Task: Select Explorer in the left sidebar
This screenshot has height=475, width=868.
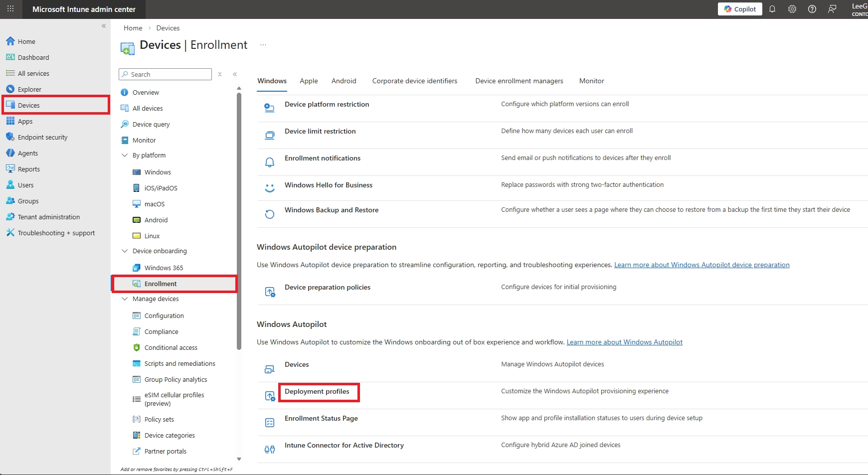Action: (x=30, y=89)
